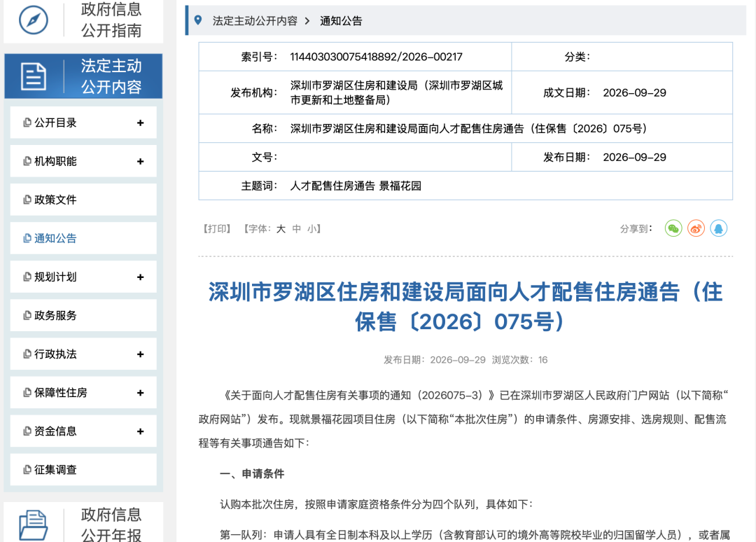Viewport: 756px width, 542px height.
Task: Click the 名称 row notice title
Action: [468, 129]
